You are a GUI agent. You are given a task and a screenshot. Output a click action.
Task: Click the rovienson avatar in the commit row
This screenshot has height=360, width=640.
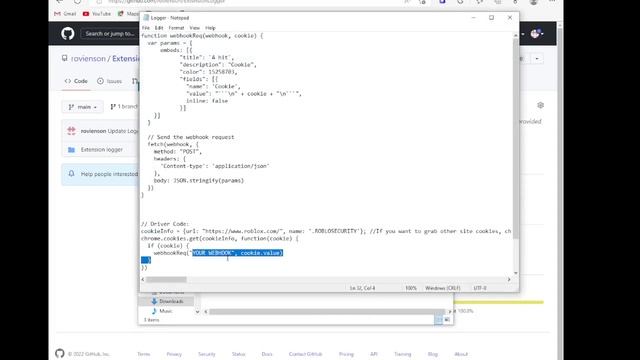pyautogui.click(x=71, y=131)
